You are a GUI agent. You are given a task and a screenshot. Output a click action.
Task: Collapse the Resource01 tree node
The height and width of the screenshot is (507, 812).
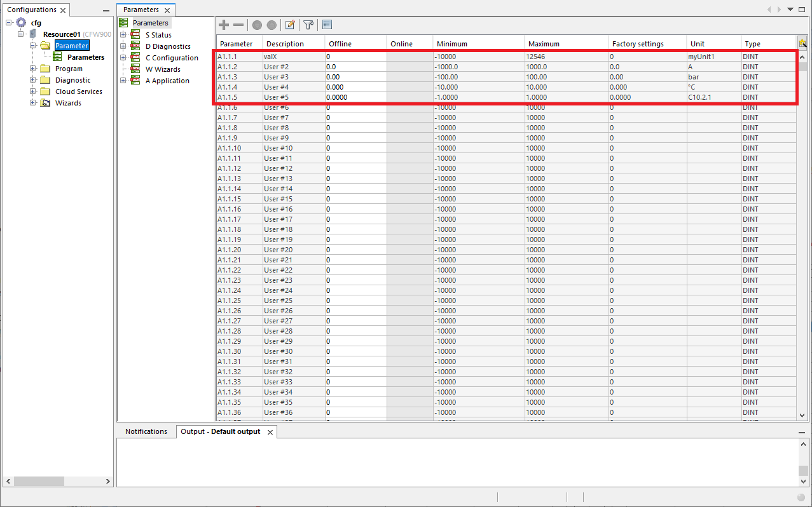(x=20, y=34)
